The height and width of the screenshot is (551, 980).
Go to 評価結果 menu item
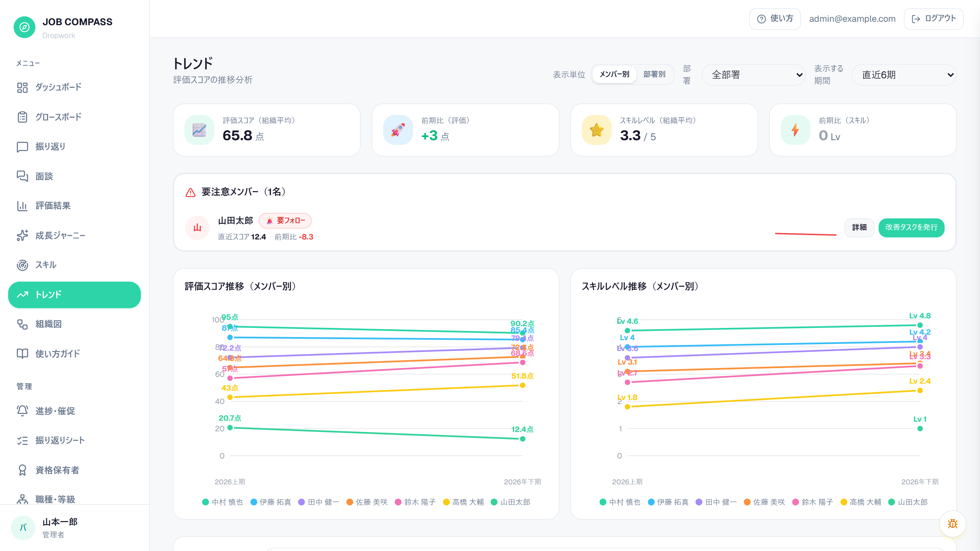(x=75, y=206)
